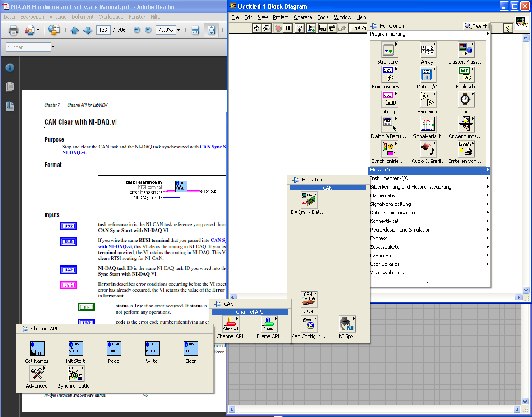Click the context help question mark button
Viewport: 532px width, 417px height.
coord(508,28)
